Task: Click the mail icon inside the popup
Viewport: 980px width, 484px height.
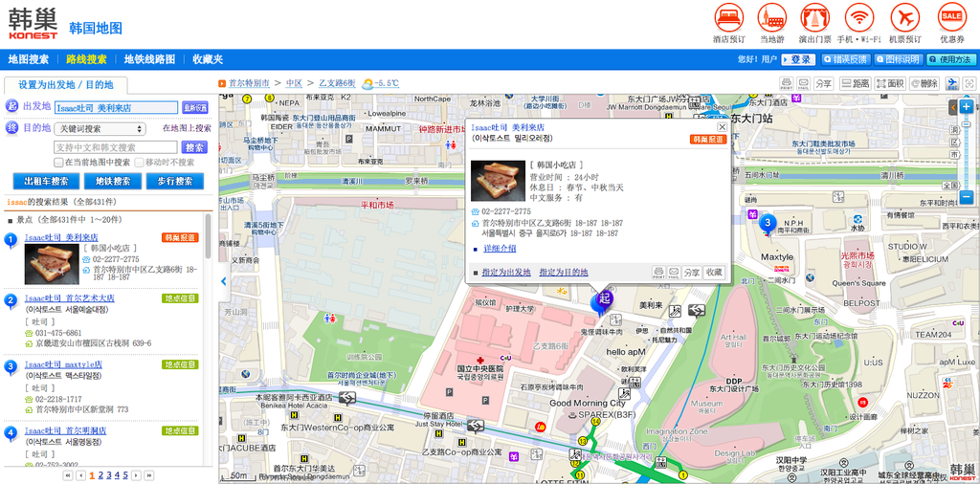Action: pos(673,272)
